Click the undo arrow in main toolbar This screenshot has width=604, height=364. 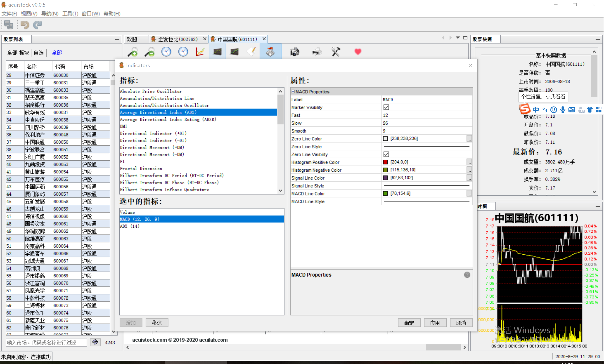(x=25, y=25)
